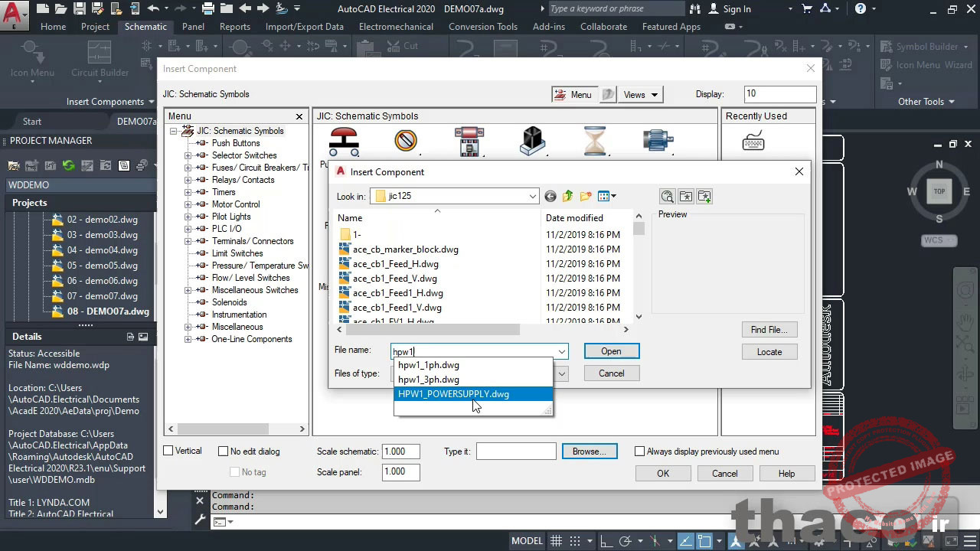Click the hourglass Timers symbol icon
The height and width of the screenshot is (551, 980).
(596, 141)
